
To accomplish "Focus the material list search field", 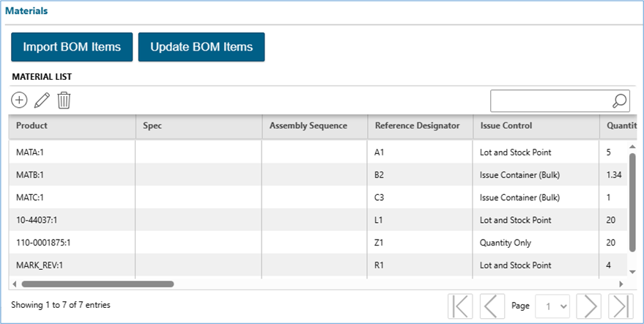I will (549, 101).
